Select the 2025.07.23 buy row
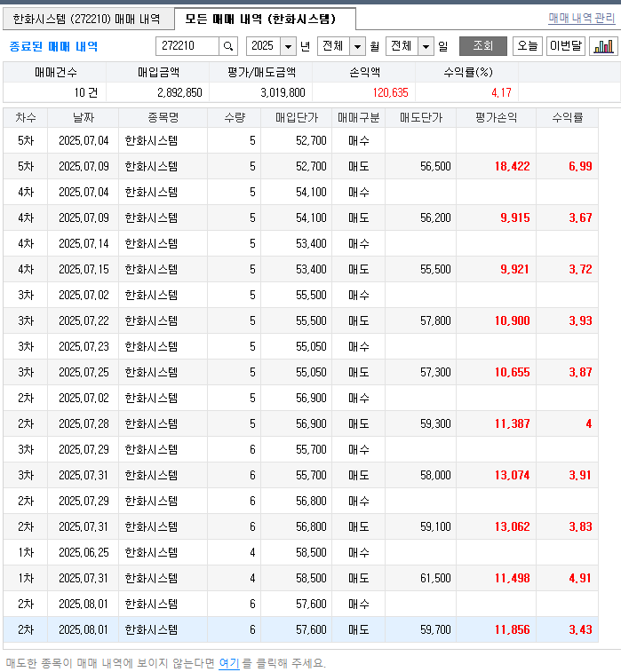The width and height of the screenshot is (621, 672). [x=300, y=346]
